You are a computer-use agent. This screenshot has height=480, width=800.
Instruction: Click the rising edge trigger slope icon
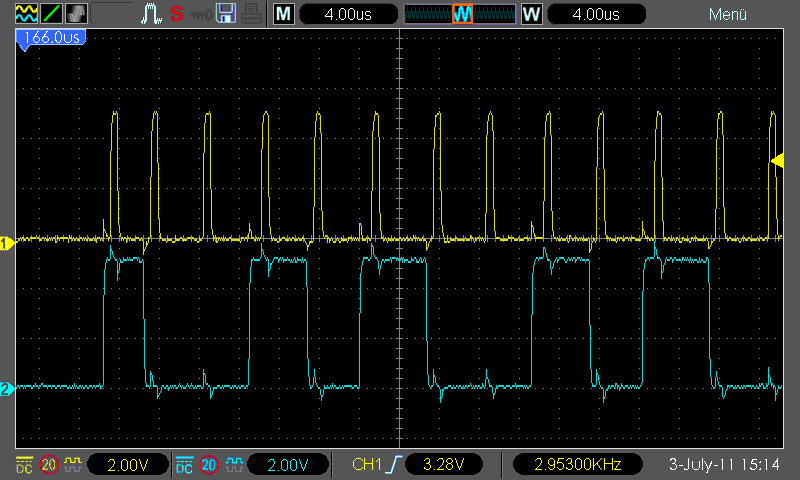tap(394, 465)
